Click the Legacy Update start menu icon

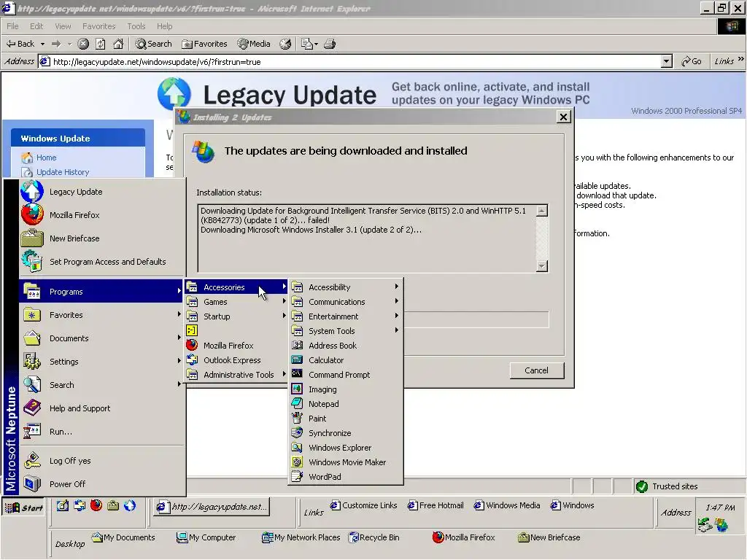32,192
